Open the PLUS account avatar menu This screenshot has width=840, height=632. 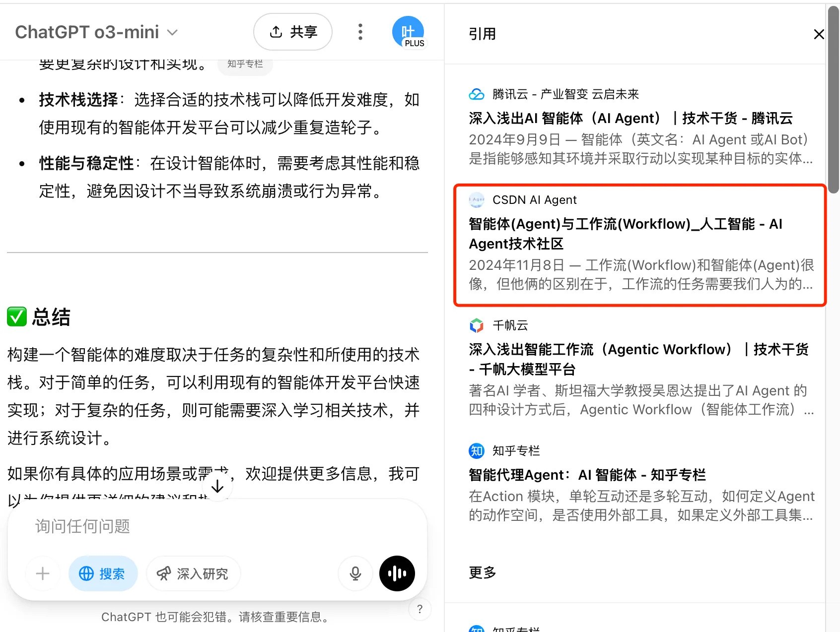(408, 32)
